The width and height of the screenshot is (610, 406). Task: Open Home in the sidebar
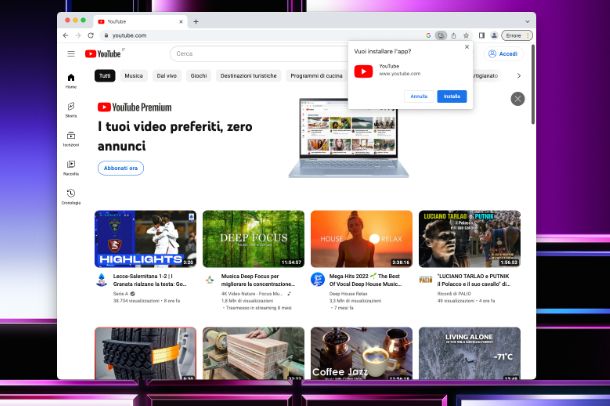click(71, 81)
